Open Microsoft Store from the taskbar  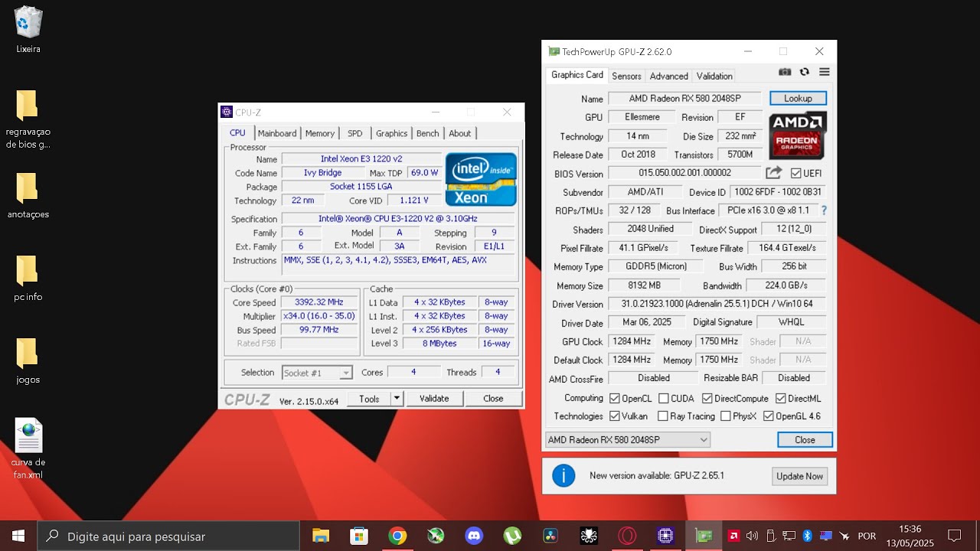(359, 536)
